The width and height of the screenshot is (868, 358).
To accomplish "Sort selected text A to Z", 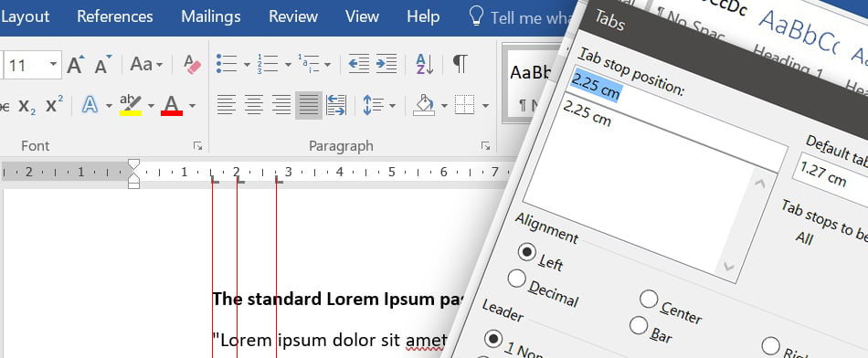I will tap(424, 64).
